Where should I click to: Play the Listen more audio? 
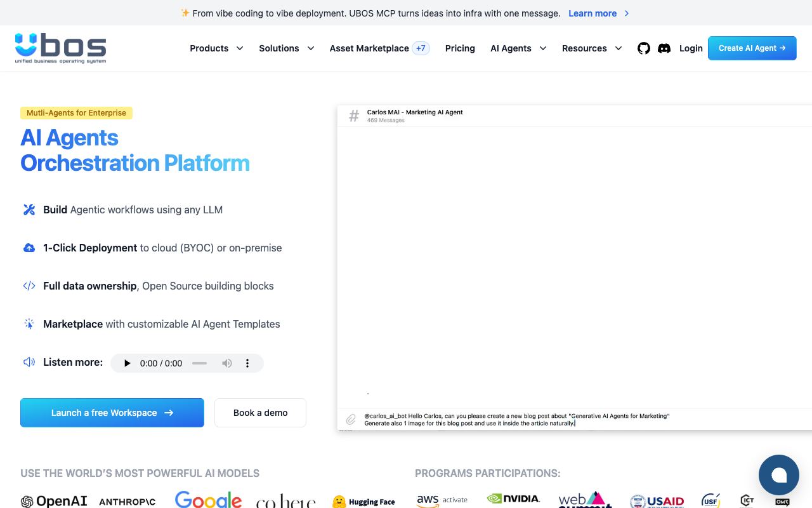127,363
